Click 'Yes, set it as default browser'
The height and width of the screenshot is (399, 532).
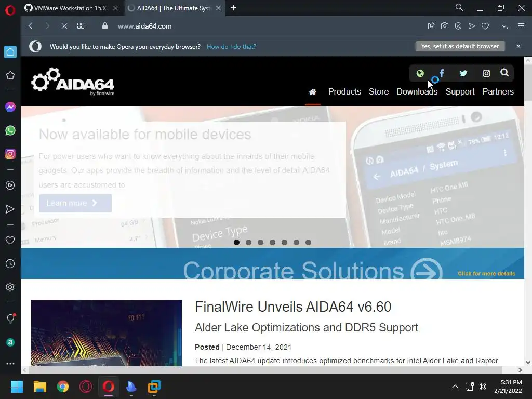(460, 46)
